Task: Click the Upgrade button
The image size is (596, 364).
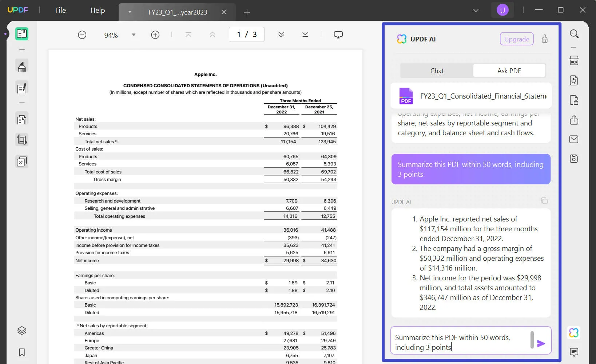Action: click(x=516, y=39)
